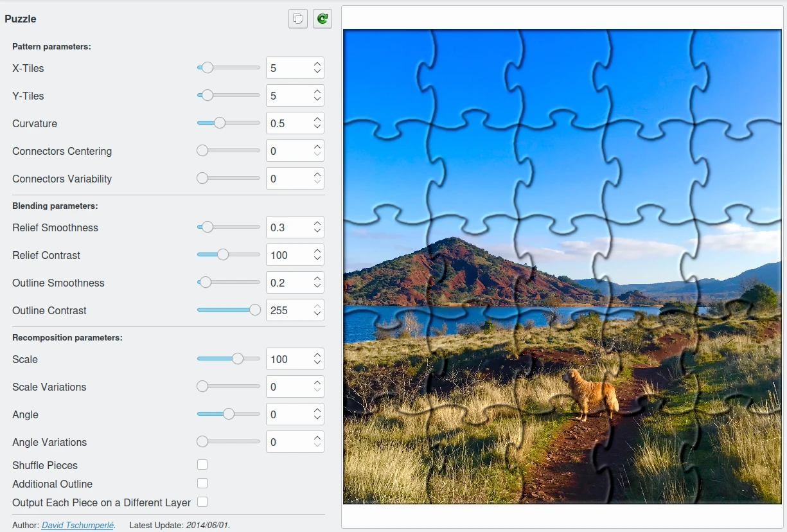Viewport: 787px width, 532px height.
Task: Increase X-Tiles with the up arrow
Action: click(317, 64)
